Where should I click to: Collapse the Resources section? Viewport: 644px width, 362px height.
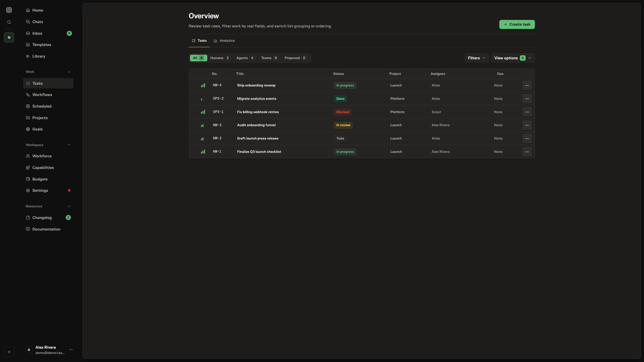69,206
